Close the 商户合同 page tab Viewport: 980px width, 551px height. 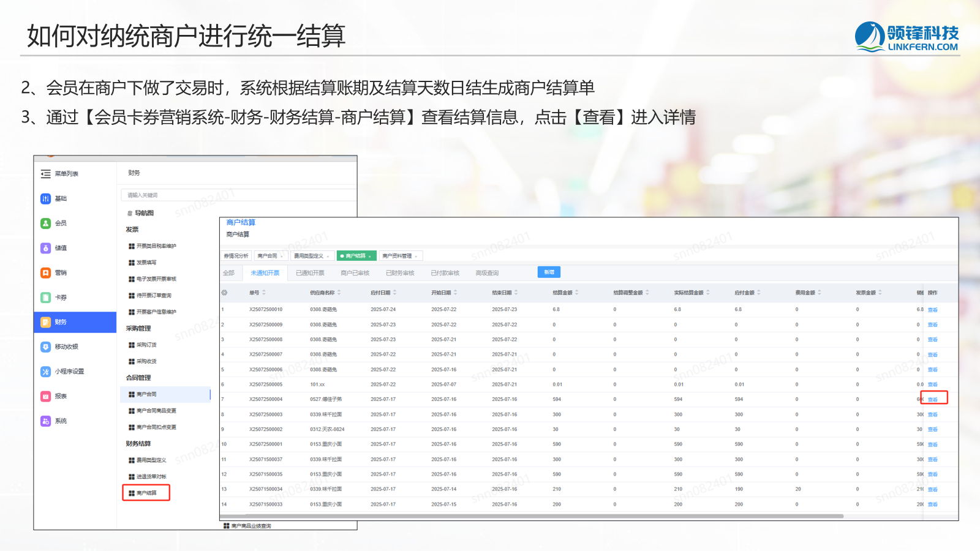282,257
